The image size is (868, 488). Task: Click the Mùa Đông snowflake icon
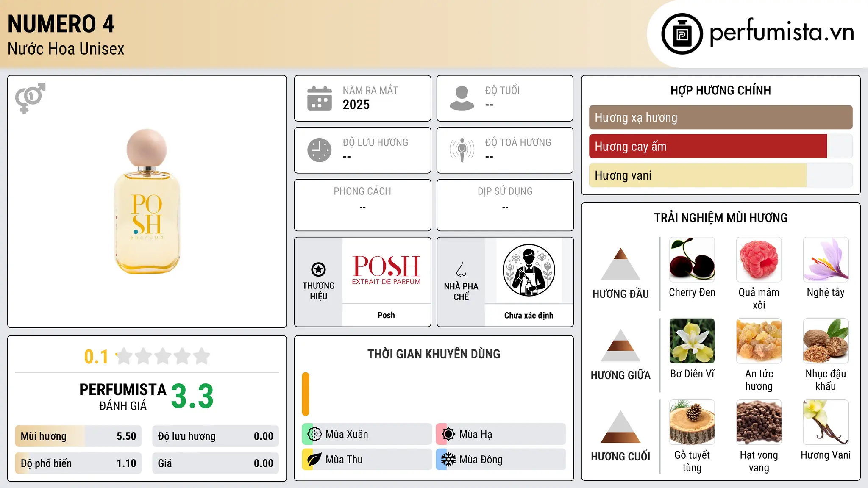coord(448,460)
